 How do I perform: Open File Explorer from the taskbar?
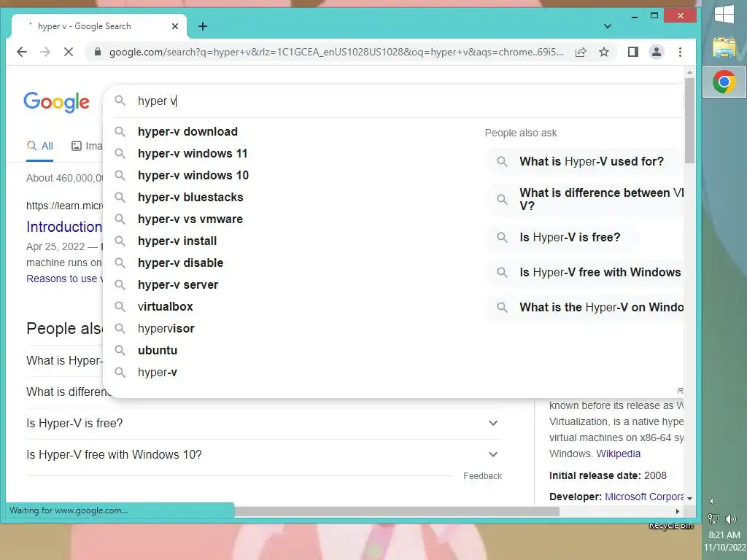[x=724, y=47]
